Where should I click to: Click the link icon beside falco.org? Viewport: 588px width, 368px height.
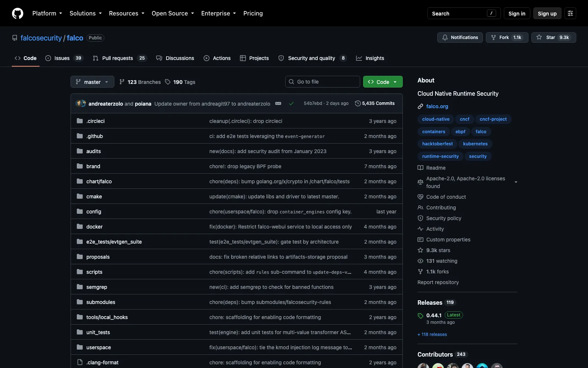click(x=420, y=106)
